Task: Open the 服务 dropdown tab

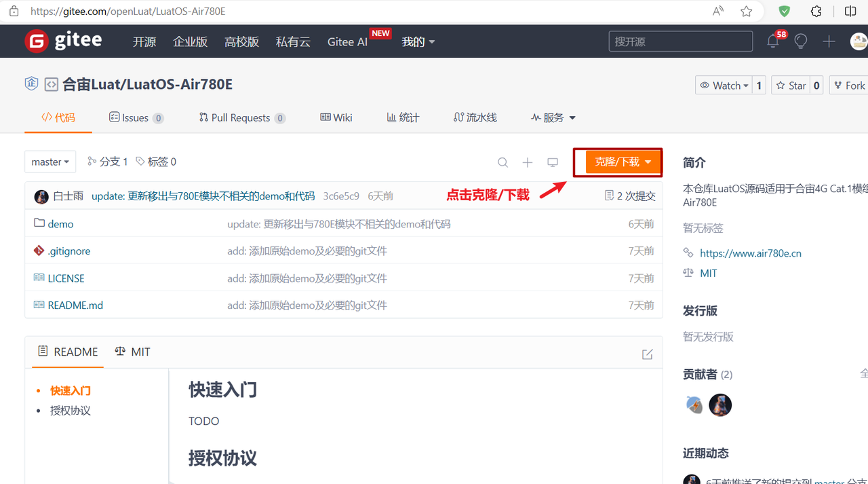Action: [553, 117]
